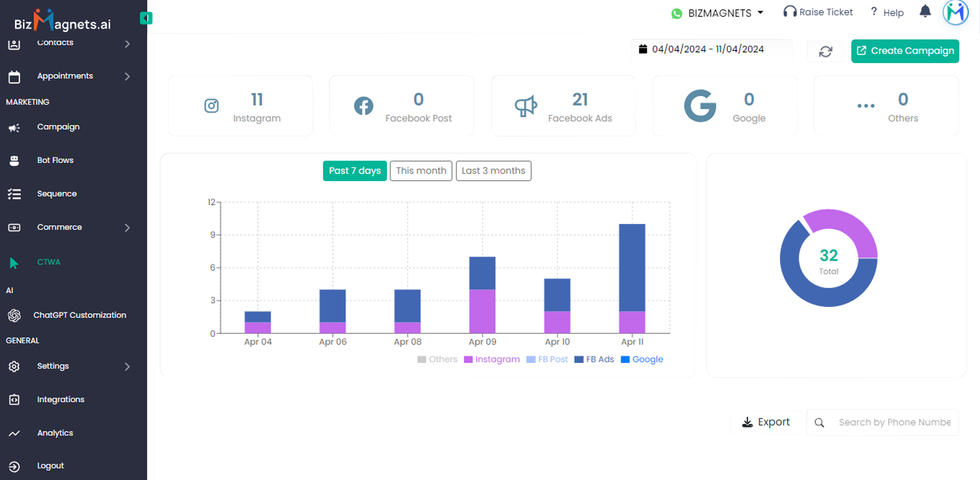Image resolution: width=980 pixels, height=480 pixels.
Task: Click the headset icon for Raise Ticket
Action: click(790, 12)
